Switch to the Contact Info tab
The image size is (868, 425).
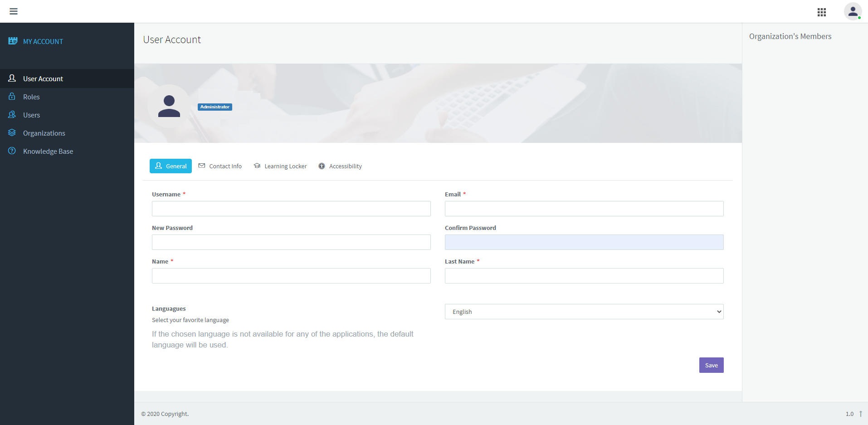pyautogui.click(x=220, y=166)
